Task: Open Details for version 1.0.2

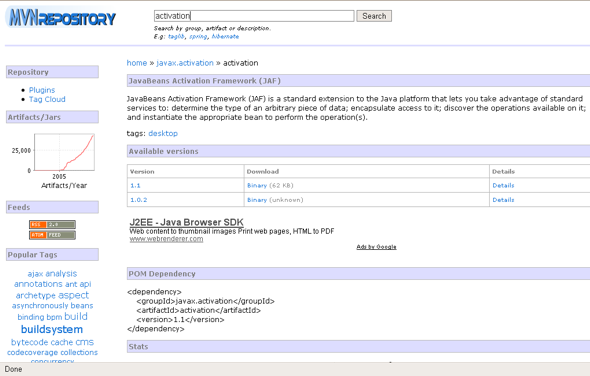Action: pyautogui.click(x=503, y=200)
